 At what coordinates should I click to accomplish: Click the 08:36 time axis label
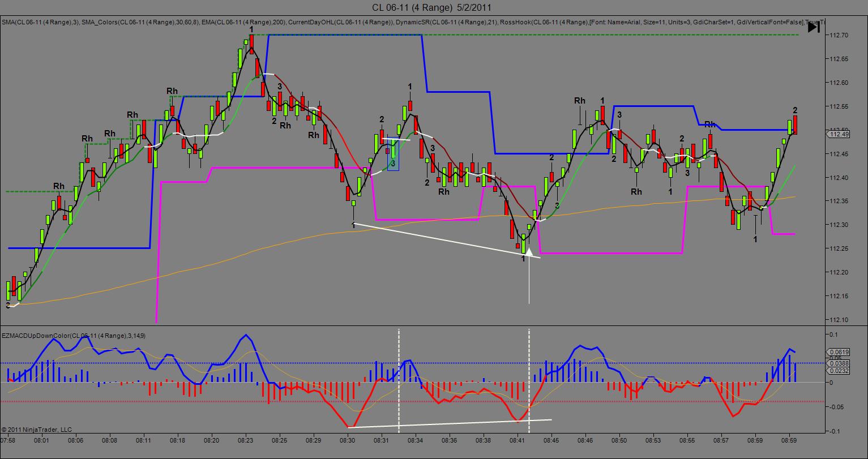(450, 440)
